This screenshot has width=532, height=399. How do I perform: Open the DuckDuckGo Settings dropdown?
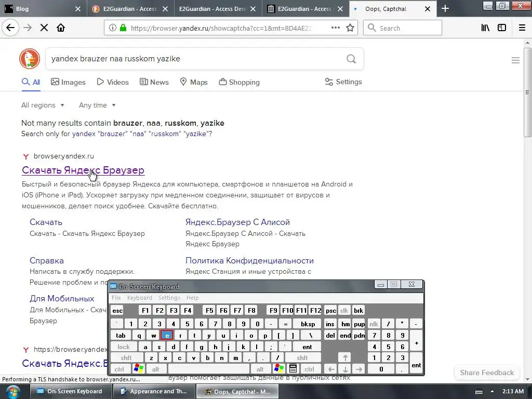click(343, 82)
